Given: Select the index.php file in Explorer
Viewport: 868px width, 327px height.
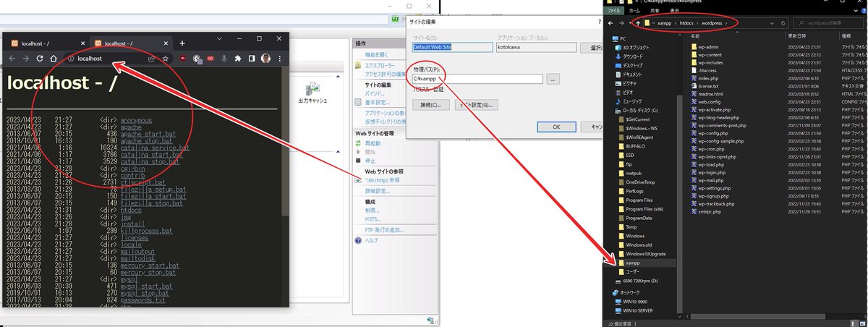Looking at the screenshot, I should point(708,78).
